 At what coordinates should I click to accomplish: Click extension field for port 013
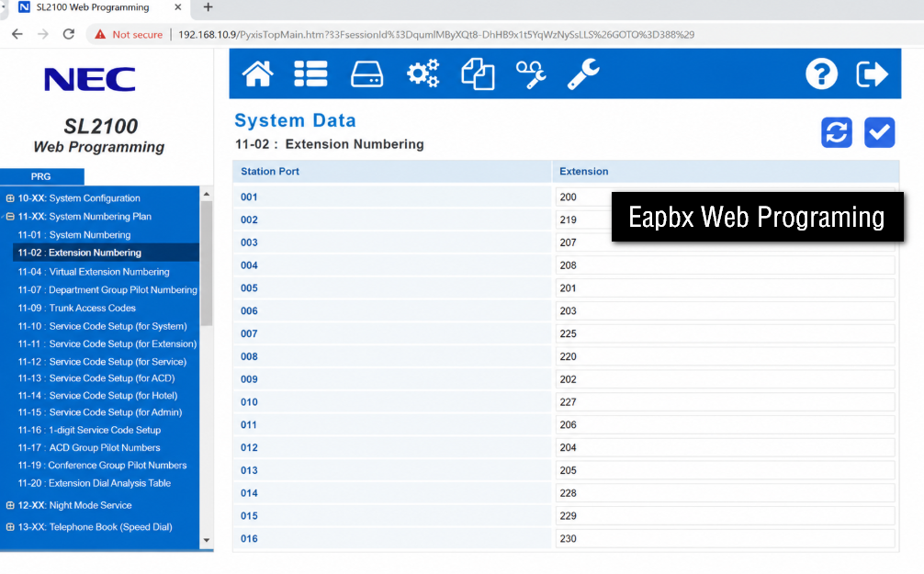(725, 470)
